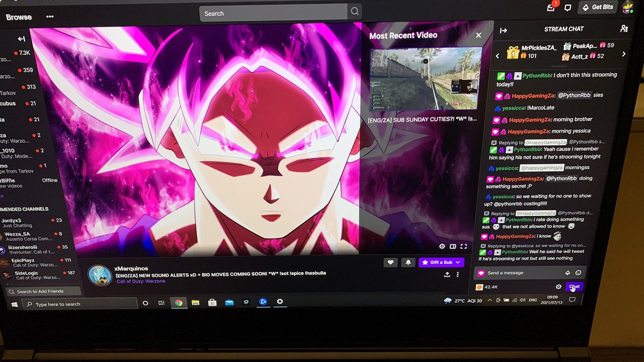Open the whispers speech bubble icon

click(x=568, y=8)
